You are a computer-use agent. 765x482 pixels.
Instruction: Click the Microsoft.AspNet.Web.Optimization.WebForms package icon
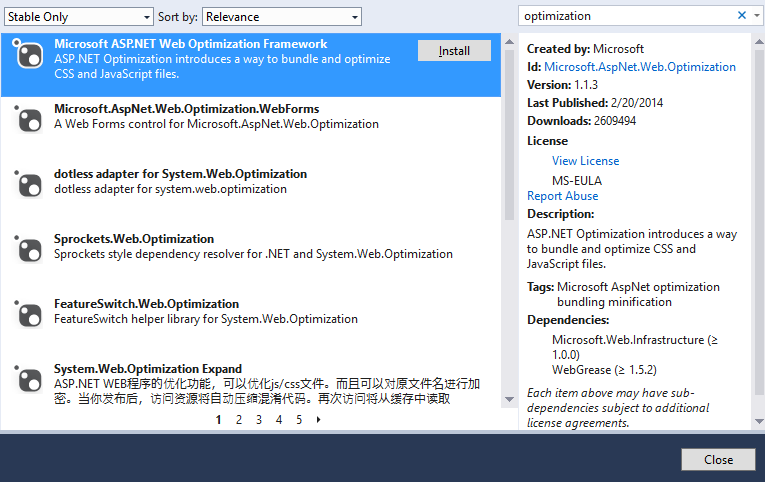point(27,118)
